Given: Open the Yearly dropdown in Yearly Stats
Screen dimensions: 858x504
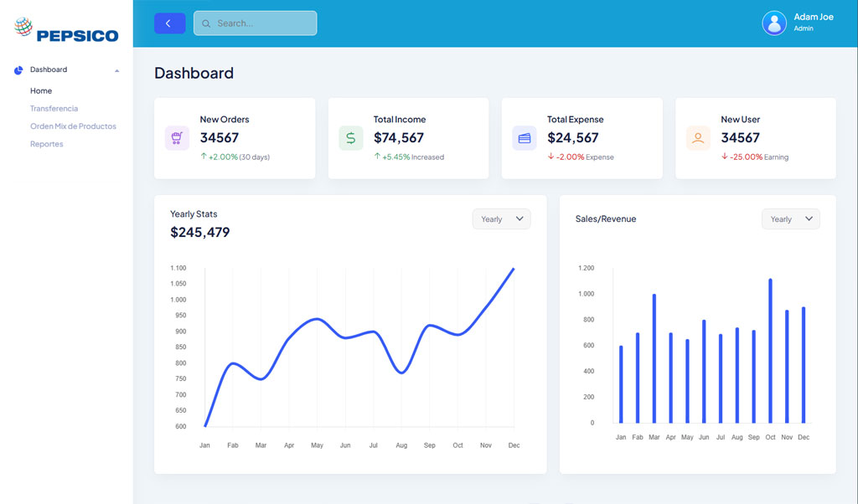Looking at the screenshot, I should tap(501, 219).
